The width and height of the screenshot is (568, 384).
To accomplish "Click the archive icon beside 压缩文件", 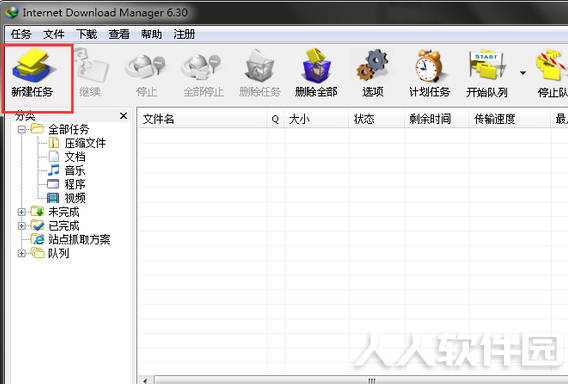I will pos(54,143).
